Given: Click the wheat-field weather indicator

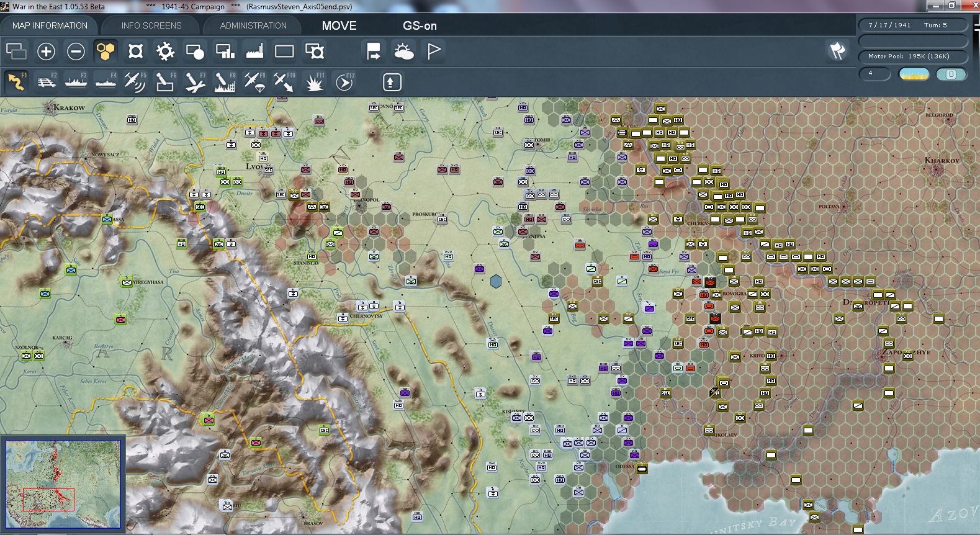Looking at the screenshot, I should pos(914,74).
